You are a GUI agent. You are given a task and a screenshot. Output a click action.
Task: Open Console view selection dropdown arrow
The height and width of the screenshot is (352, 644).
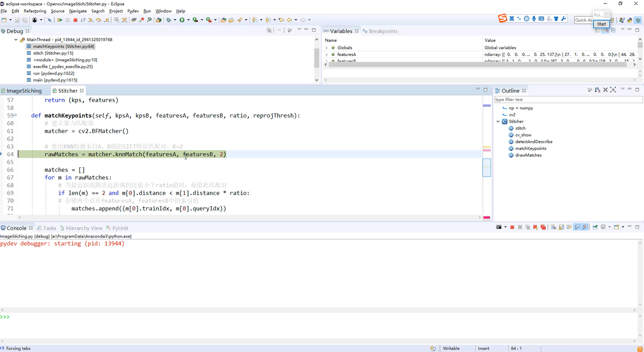click(x=609, y=227)
